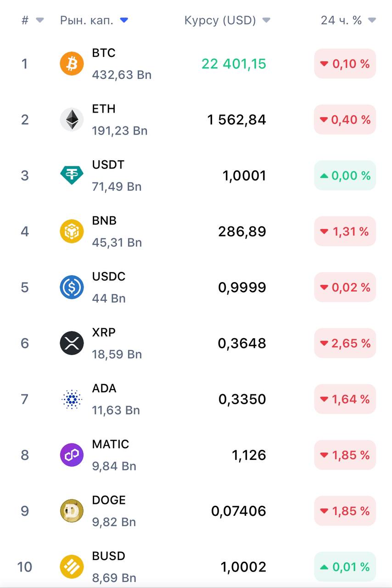Sort by market cap column arrow

tap(124, 20)
